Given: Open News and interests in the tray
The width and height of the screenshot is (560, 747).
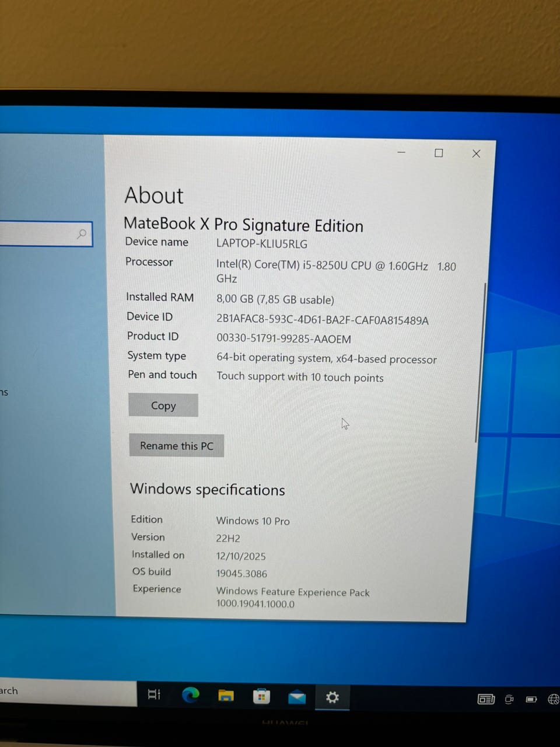Looking at the screenshot, I should click(x=486, y=699).
